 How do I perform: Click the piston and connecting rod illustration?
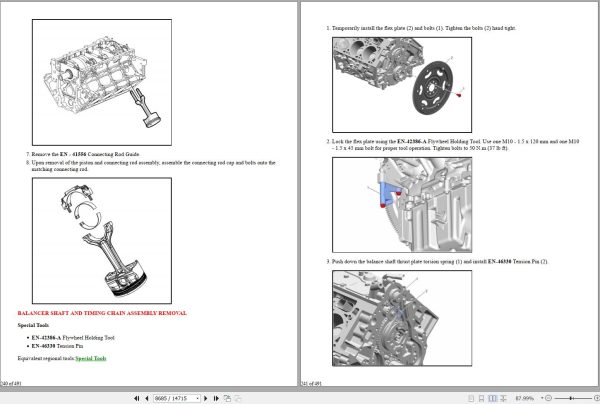[x=102, y=241]
